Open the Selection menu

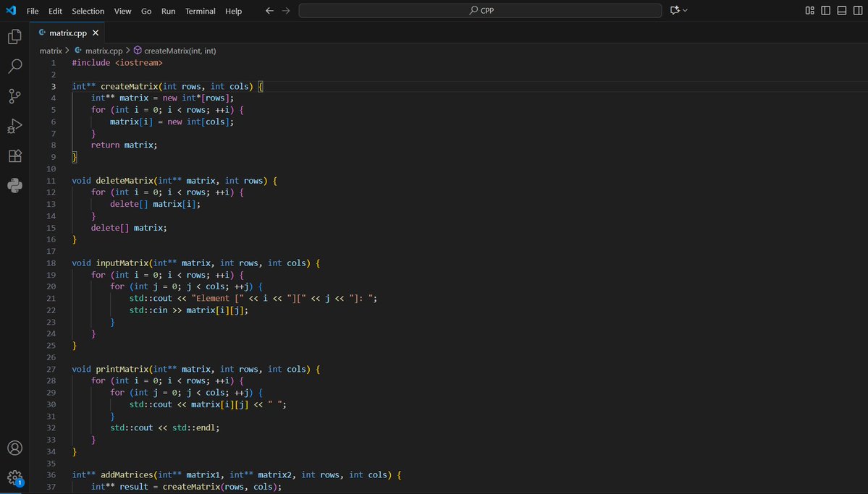[x=88, y=11]
